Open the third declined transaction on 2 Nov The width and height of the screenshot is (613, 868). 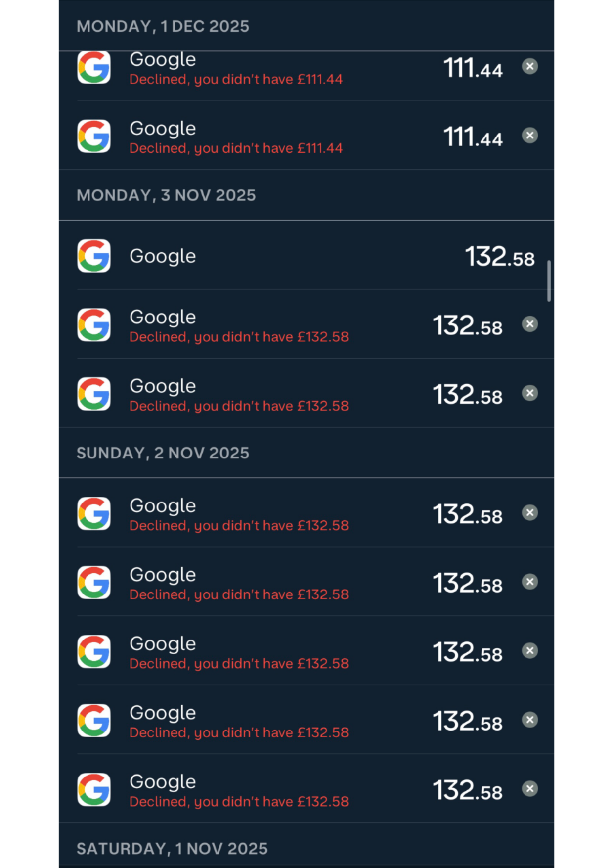coord(306,651)
